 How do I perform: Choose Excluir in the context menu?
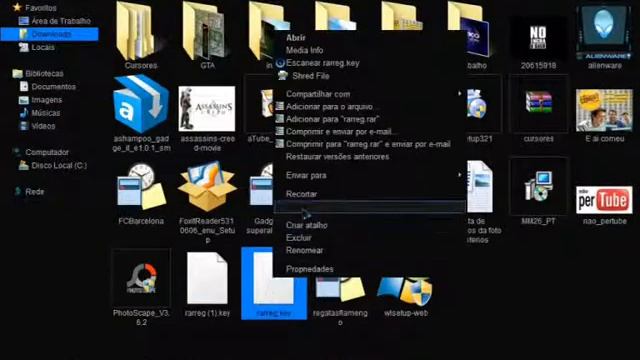click(x=298, y=238)
